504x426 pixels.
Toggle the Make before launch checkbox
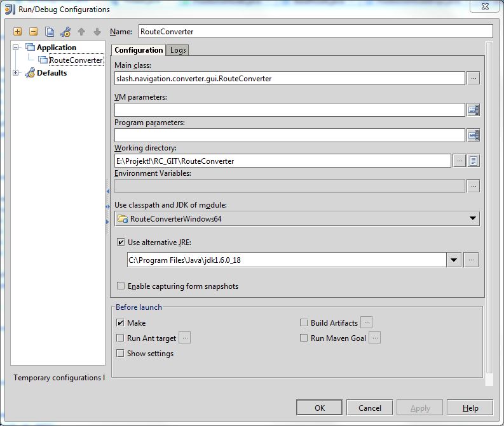click(x=121, y=323)
